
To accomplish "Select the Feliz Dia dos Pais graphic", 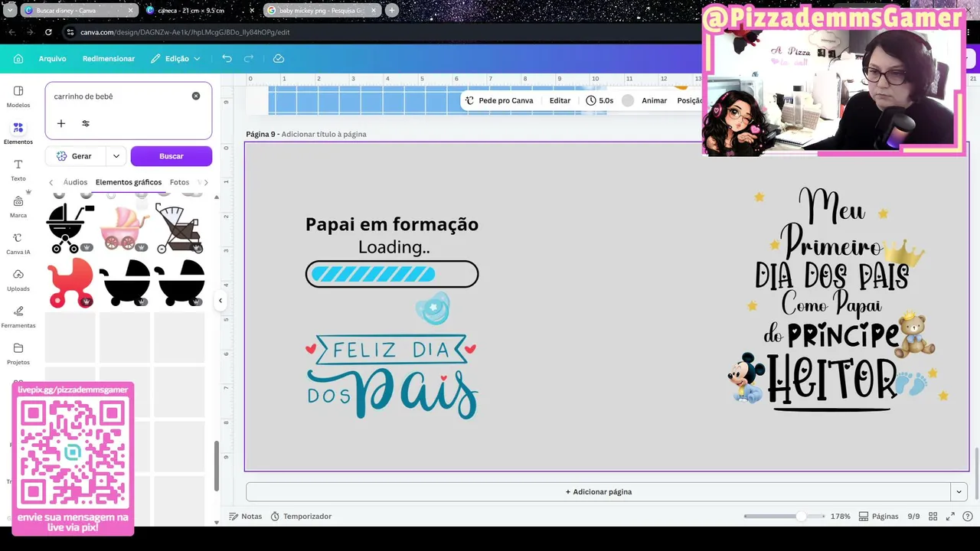I will tap(392, 377).
